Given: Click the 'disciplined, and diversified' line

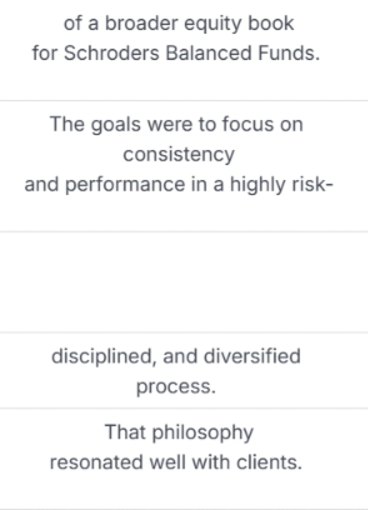Looking at the screenshot, I should (x=176, y=356).
